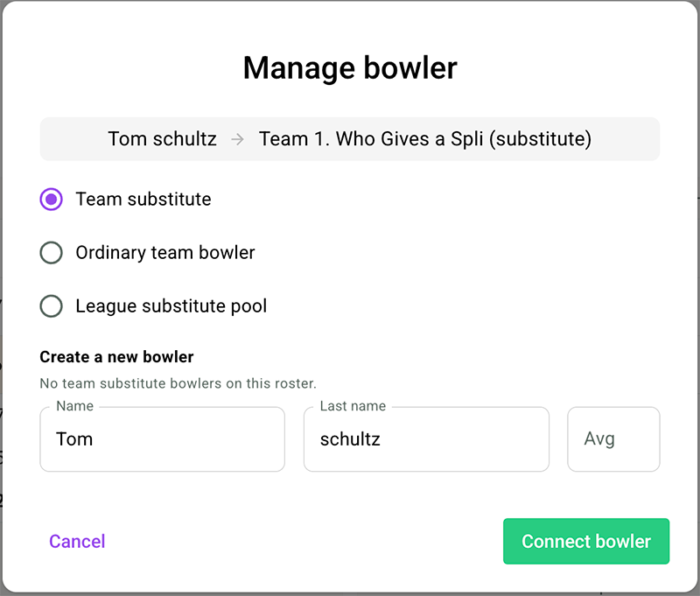The height and width of the screenshot is (596, 700).
Task: Click 'Team 1. Who Gives a Spli (substitute)' text
Action: (425, 139)
